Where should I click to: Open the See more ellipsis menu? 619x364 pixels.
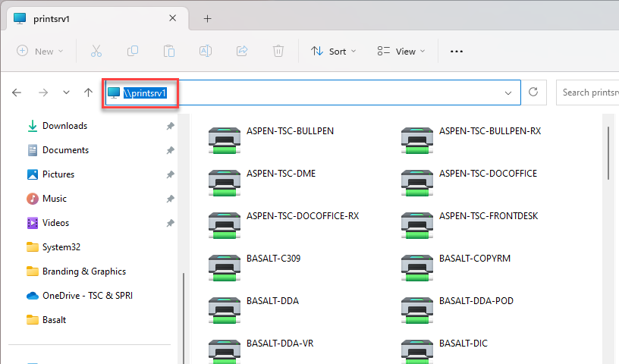(x=457, y=51)
